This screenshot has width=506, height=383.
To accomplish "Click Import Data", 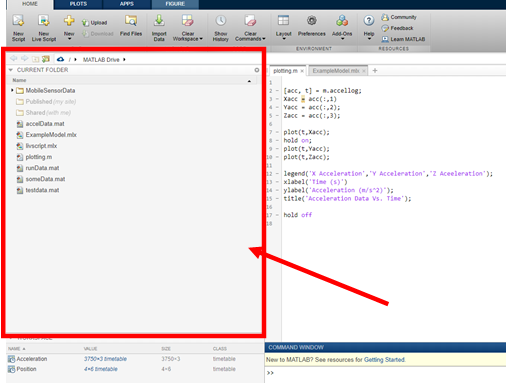I will tap(159, 28).
